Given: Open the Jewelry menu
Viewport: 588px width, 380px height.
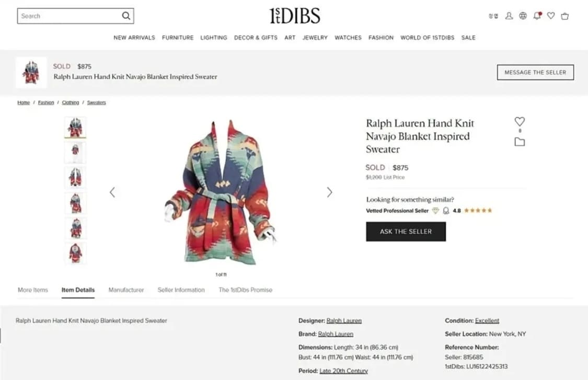Looking at the screenshot, I should [x=315, y=38].
